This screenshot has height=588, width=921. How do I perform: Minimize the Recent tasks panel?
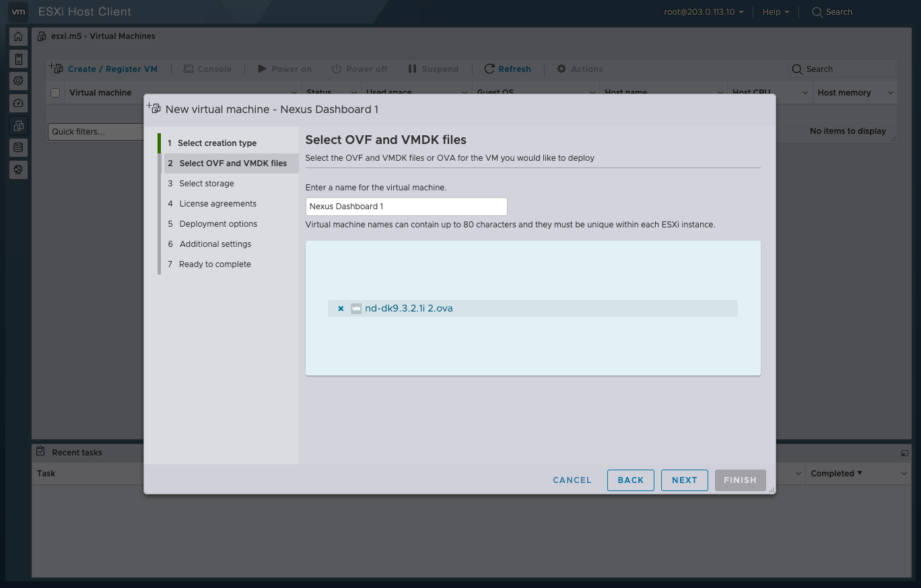904,453
